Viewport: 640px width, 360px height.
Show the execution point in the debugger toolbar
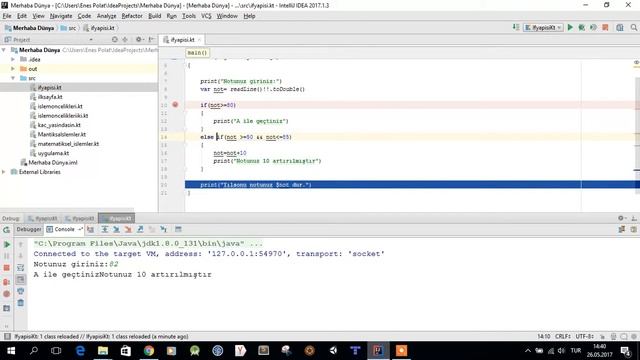coord(91,229)
